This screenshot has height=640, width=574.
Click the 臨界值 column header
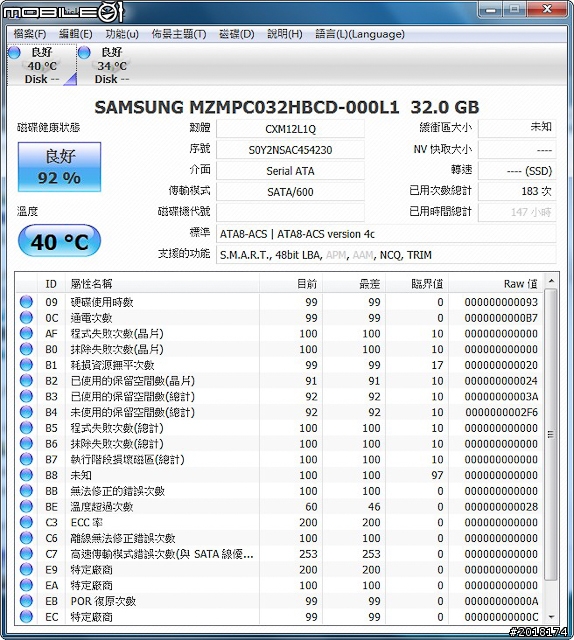click(417, 284)
